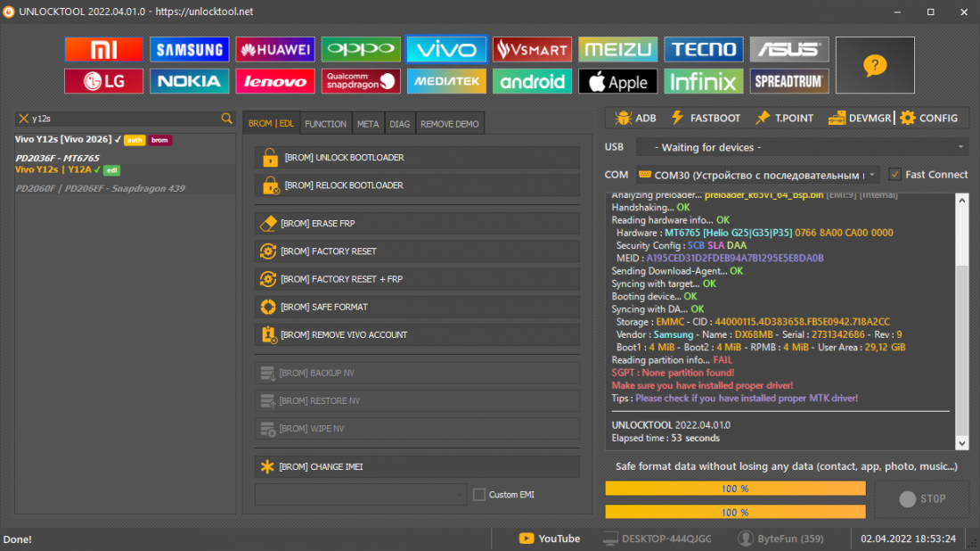Open the Huawei brand section

coord(275,49)
